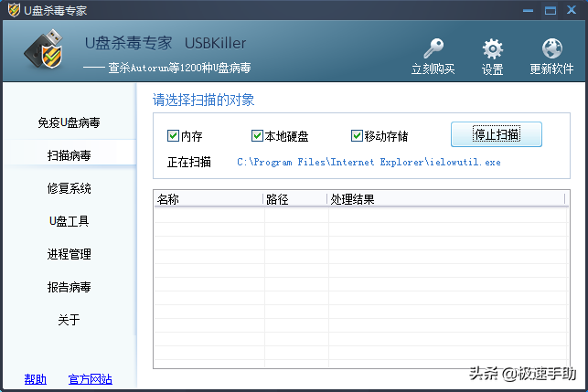
Task: Uncheck the 本地硬盘 checkbox
Action: coord(257,135)
